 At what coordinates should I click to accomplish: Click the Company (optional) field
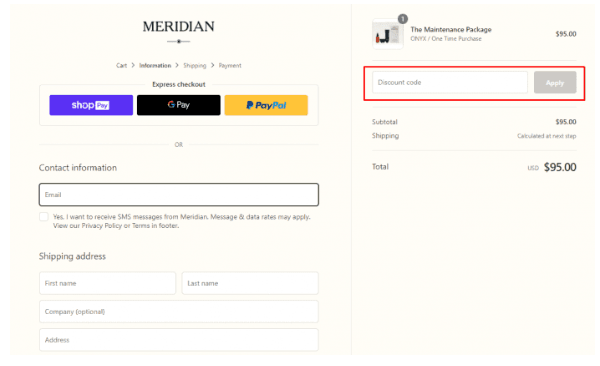pyautogui.click(x=179, y=312)
